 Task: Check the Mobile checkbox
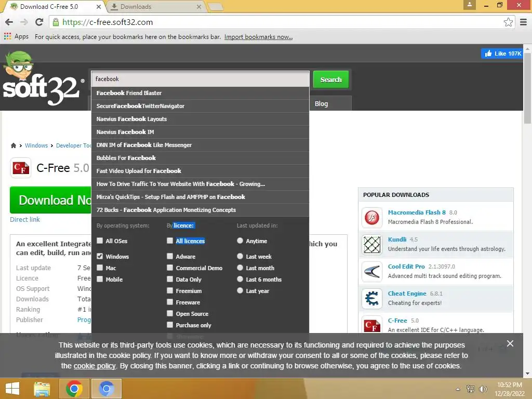[100, 279]
